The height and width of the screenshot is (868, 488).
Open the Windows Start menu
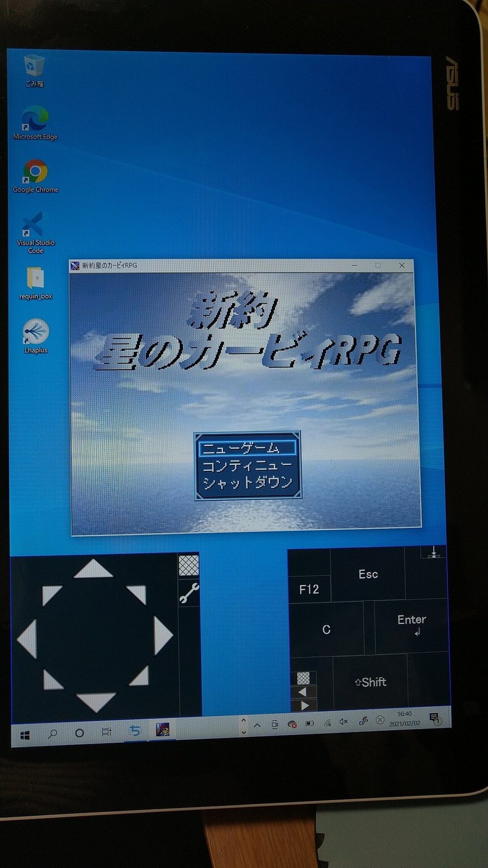[x=25, y=734]
